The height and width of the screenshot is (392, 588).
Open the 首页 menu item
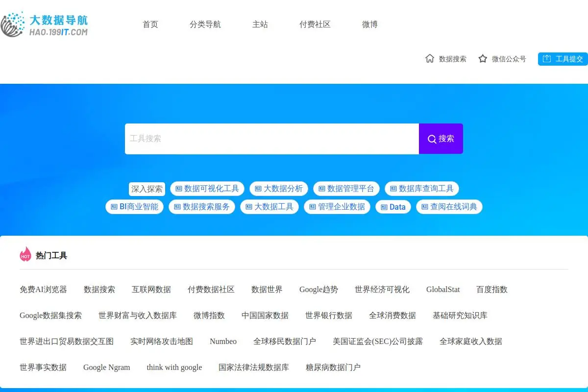coord(150,24)
